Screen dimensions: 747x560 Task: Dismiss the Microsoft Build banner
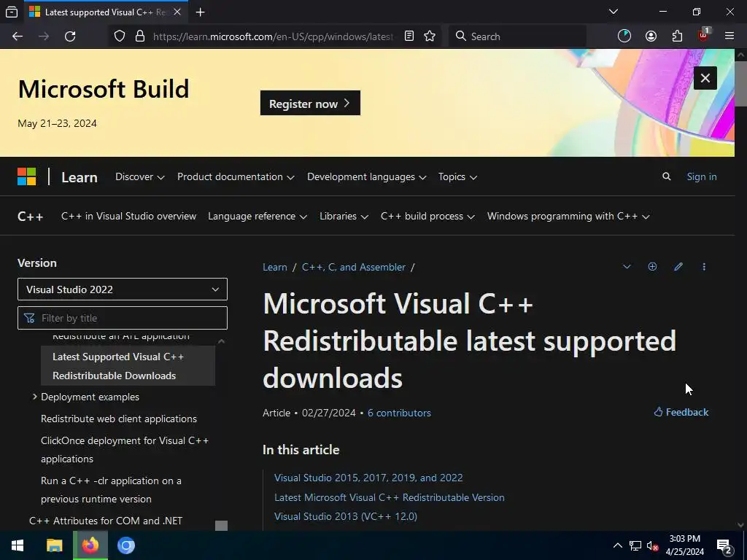(705, 78)
